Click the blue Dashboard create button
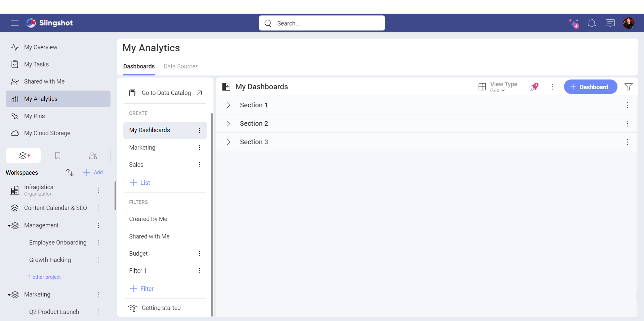This screenshot has height=321, width=644. tap(590, 87)
